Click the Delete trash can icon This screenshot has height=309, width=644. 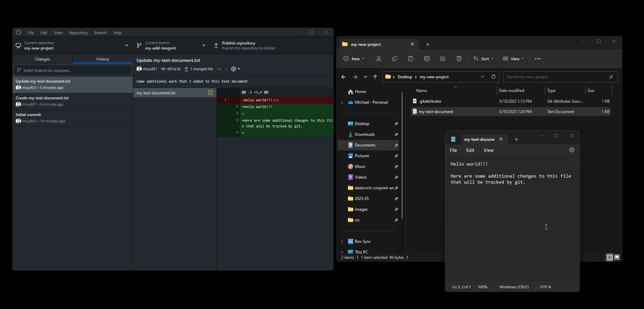[x=459, y=59]
